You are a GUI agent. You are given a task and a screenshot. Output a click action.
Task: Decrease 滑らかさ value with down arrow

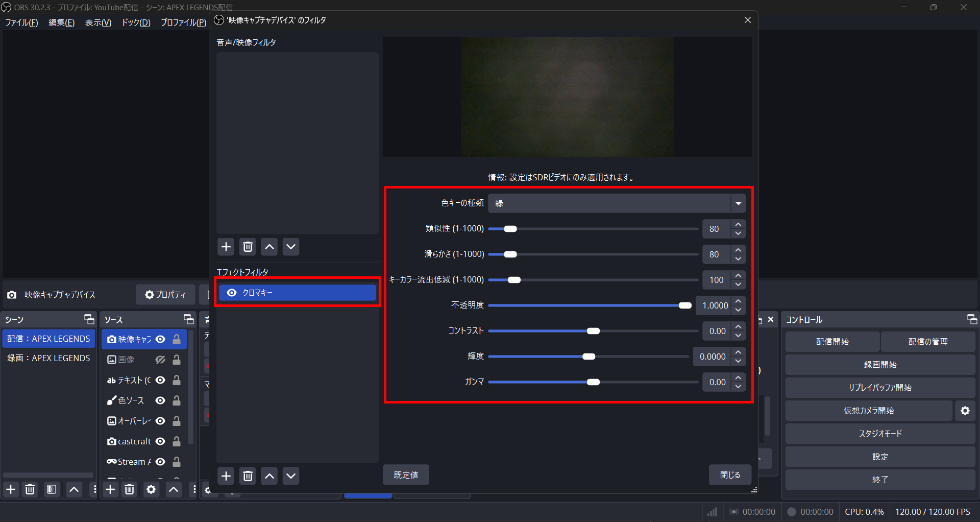tap(738, 259)
